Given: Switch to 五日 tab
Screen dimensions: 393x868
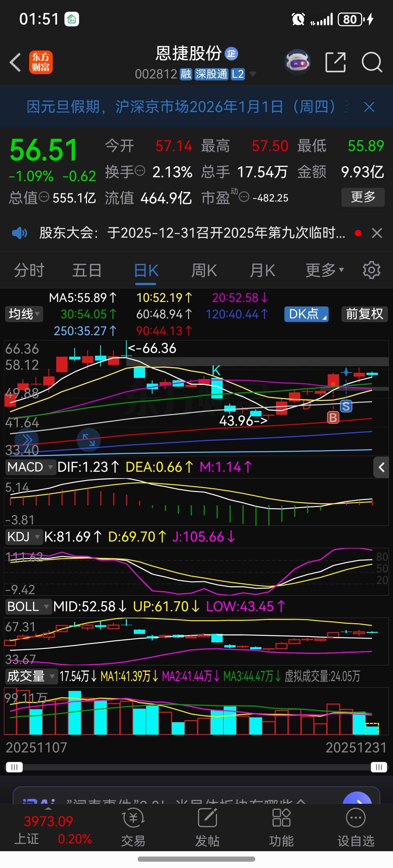Looking at the screenshot, I should [87, 270].
